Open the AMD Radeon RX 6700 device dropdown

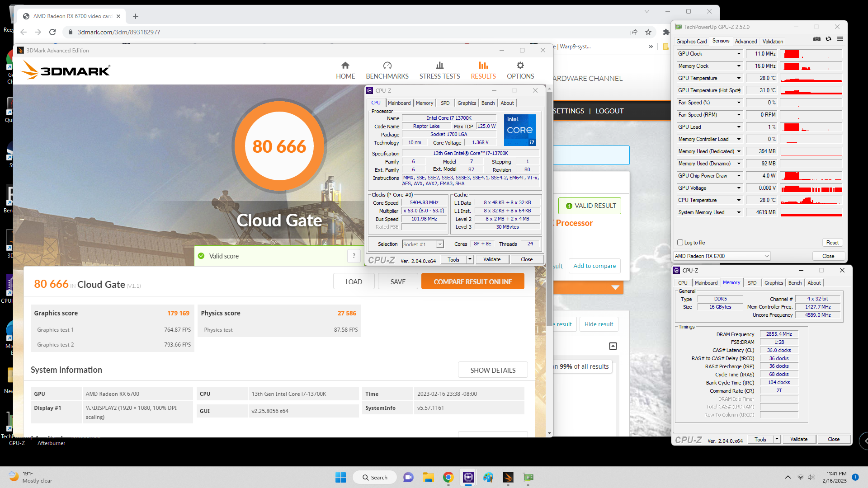click(x=722, y=256)
